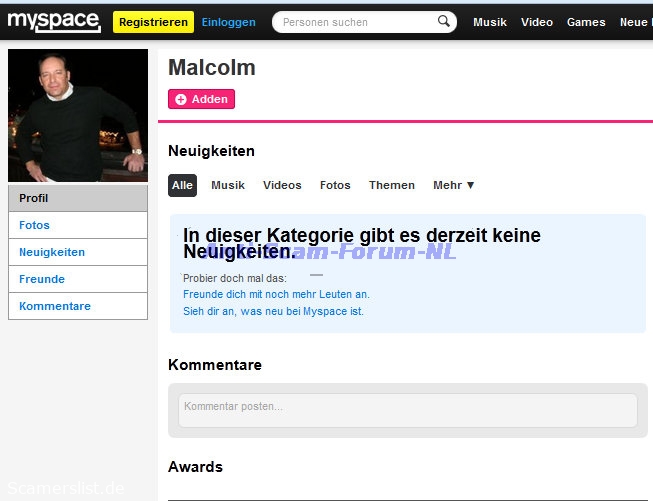Image resolution: width=653 pixels, height=501 pixels.
Task: Open the Mehr dropdown arrow
Action: click(470, 185)
